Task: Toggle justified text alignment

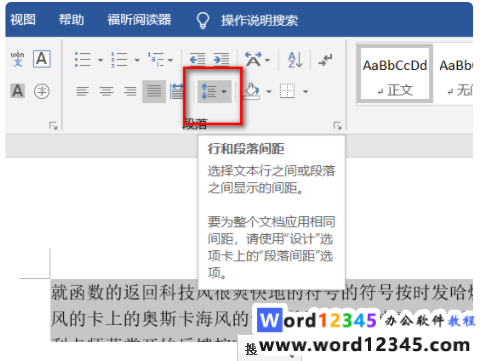Action: click(x=154, y=91)
